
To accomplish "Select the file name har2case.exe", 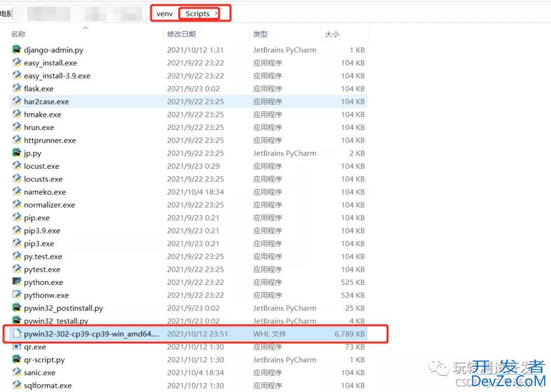I will coord(46,101).
